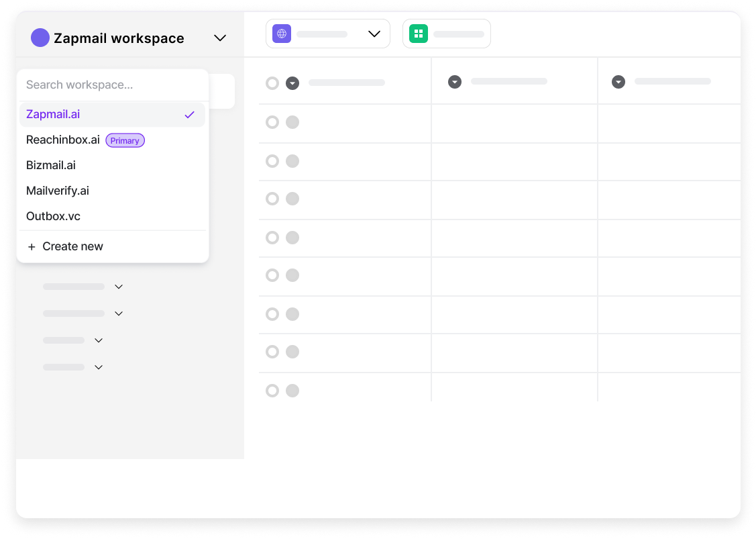Select the second table row radio button
This screenshot has height=539, width=756.
tap(272, 161)
